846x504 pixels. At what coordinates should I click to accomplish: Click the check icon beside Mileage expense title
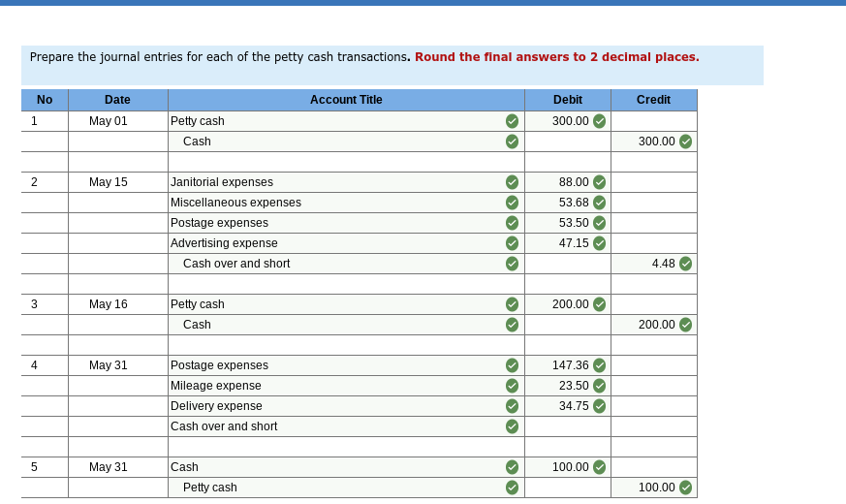click(x=512, y=386)
